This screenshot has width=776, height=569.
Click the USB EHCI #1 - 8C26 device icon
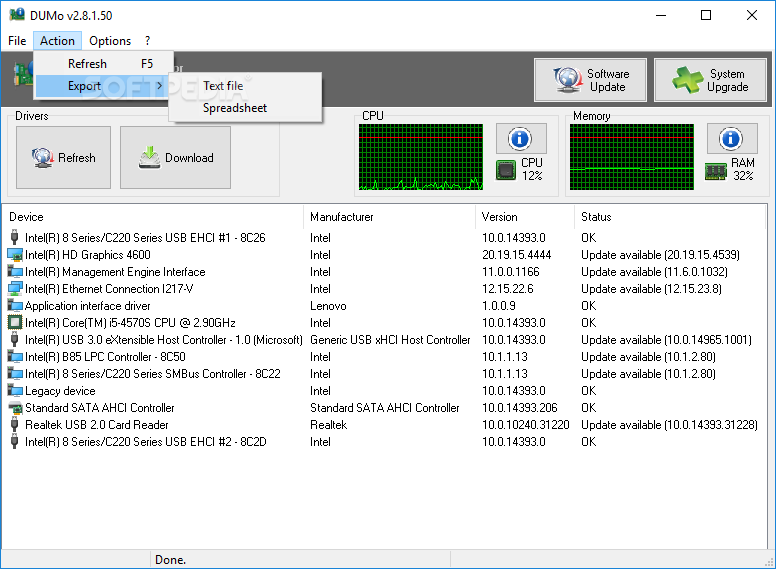click(x=14, y=237)
